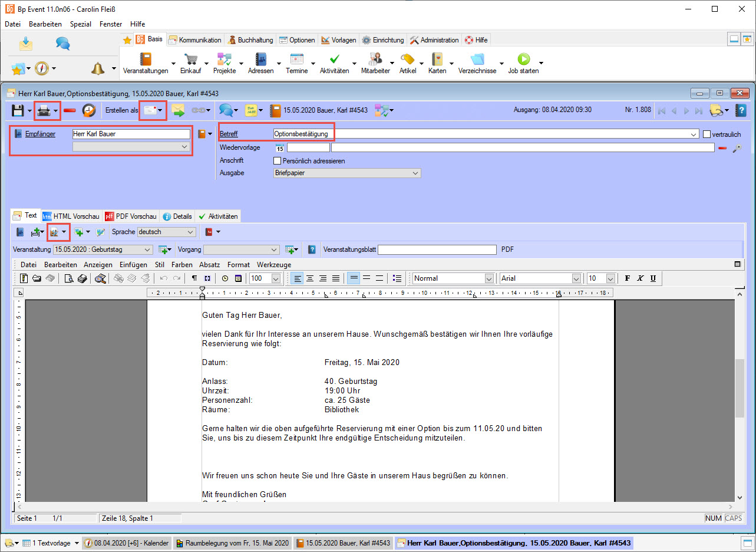Screen dimensions: 756x552
Task: Check Persönlich adressieren option
Action: [x=278, y=161]
